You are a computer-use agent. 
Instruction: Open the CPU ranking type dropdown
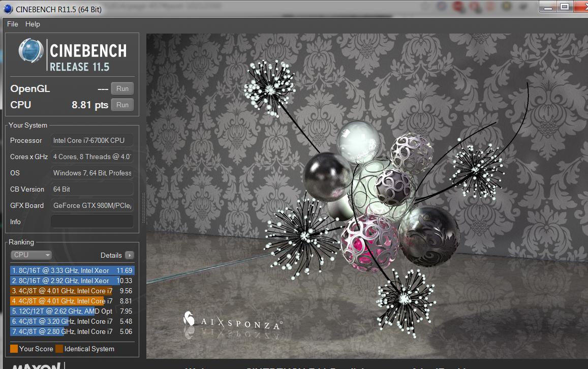tap(32, 255)
